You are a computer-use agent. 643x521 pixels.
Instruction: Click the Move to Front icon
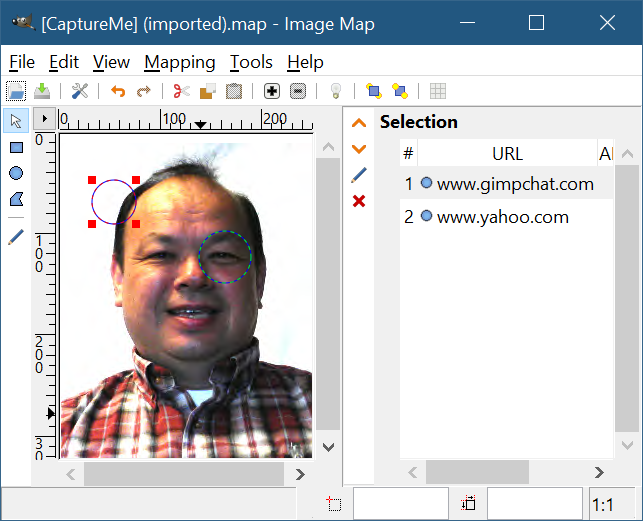pyautogui.click(x=374, y=91)
